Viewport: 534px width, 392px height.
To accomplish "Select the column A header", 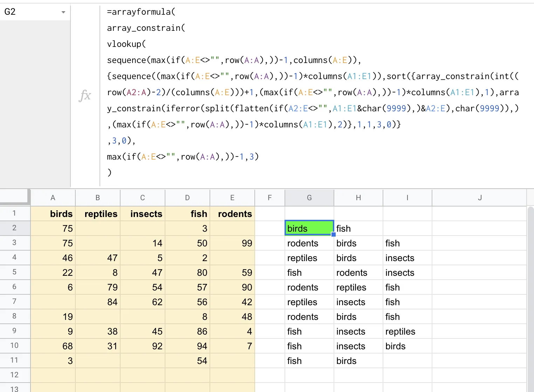I will pyautogui.click(x=53, y=198).
